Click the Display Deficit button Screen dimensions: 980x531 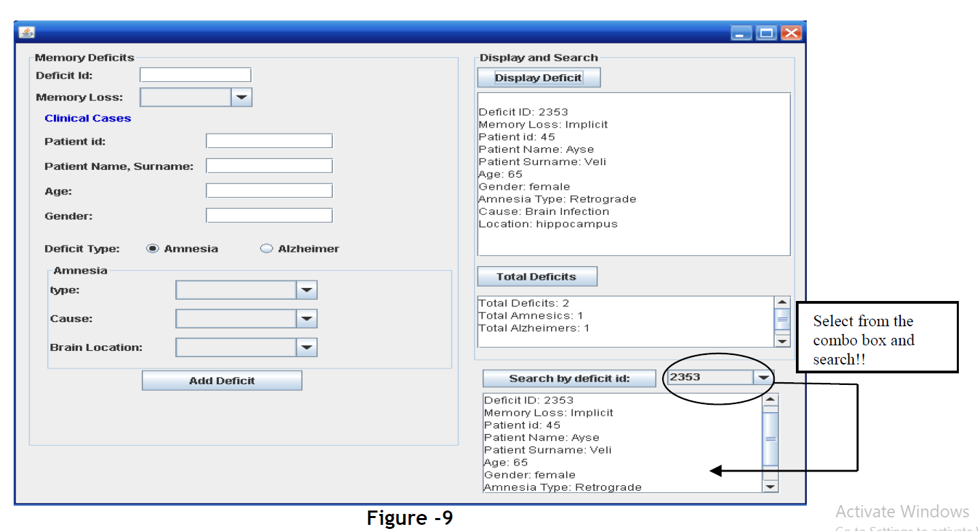[538, 77]
